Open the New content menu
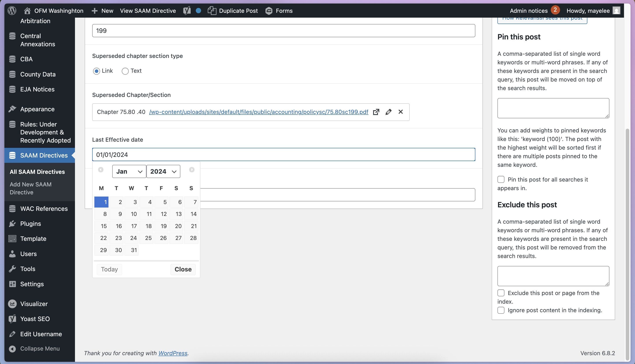 pyautogui.click(x=103, y=11)
